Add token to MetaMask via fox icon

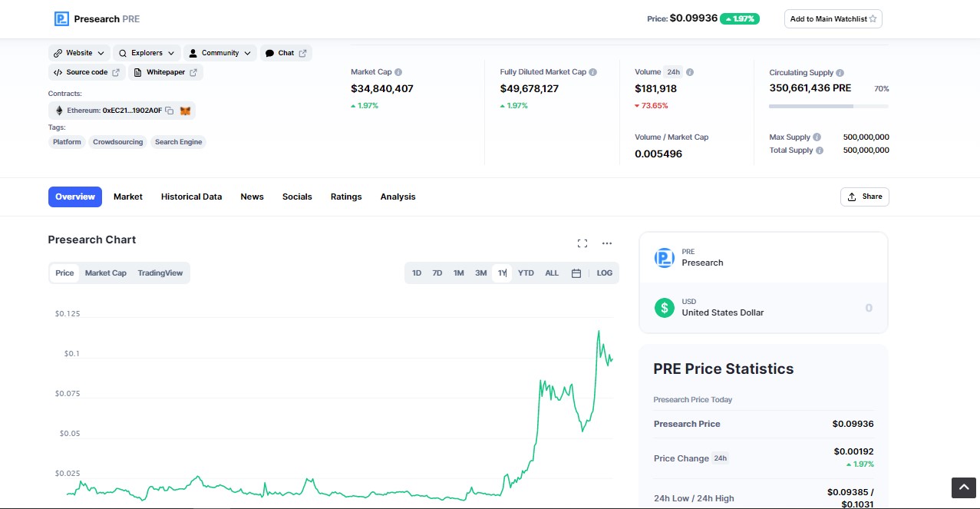(185, 111)
